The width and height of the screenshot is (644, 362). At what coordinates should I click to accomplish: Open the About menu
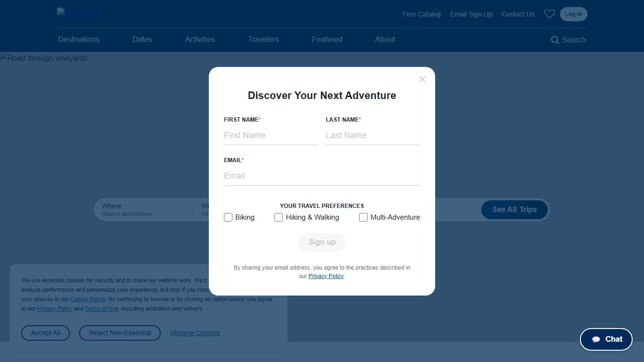(x=385, y=40)
